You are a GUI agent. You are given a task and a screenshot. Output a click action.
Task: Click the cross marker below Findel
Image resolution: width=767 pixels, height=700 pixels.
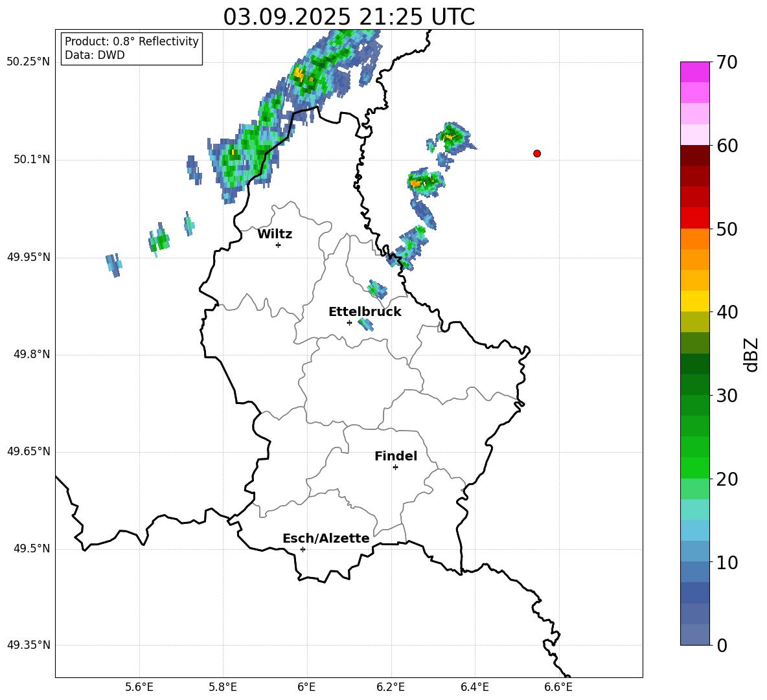[395, 468]
